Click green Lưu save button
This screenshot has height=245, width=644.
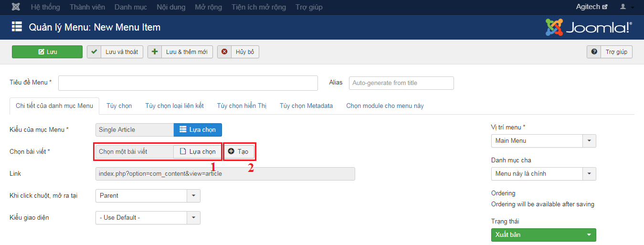(x=47, y=52)
